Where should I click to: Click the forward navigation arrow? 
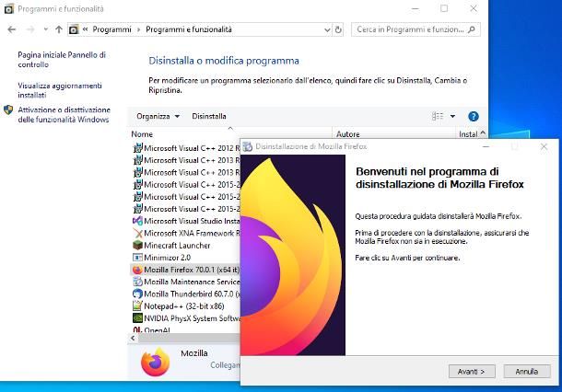click(x=30, y=29)
